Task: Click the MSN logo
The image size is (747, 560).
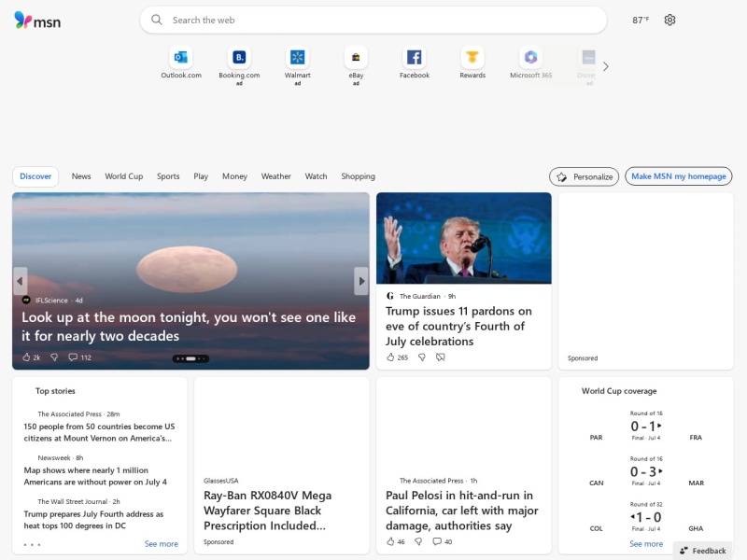Action: 37,21
